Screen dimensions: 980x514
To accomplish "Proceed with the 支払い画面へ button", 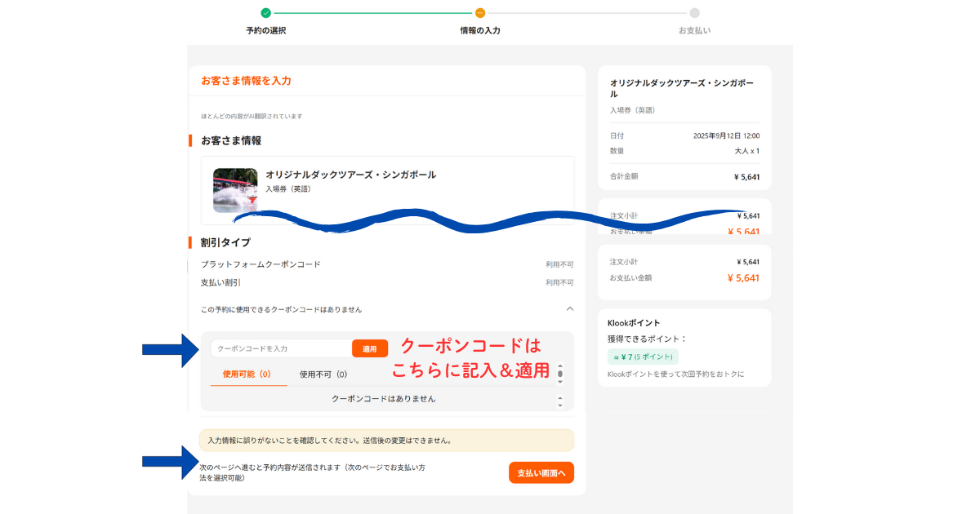I will [x=541, y=473].
